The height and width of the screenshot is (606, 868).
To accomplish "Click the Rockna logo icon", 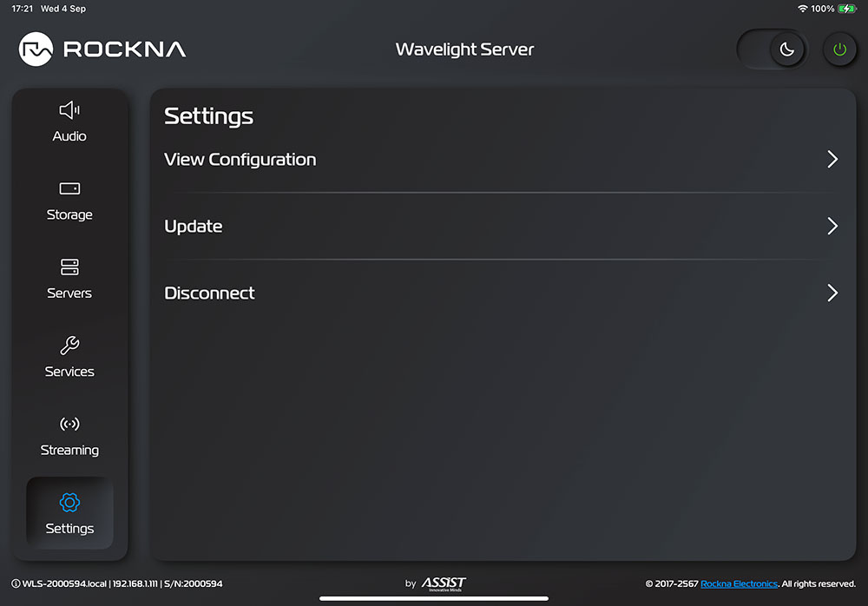I will 36,49.
